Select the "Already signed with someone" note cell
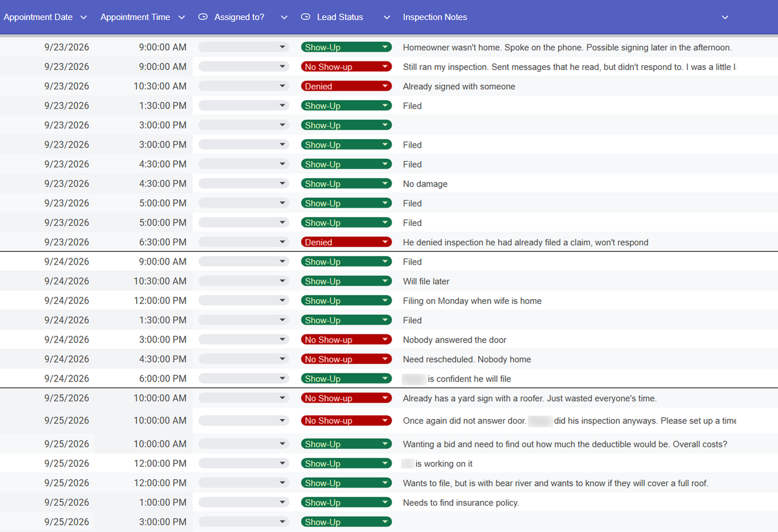The width and height of the screenshot is (778, 532). point(459,87)
